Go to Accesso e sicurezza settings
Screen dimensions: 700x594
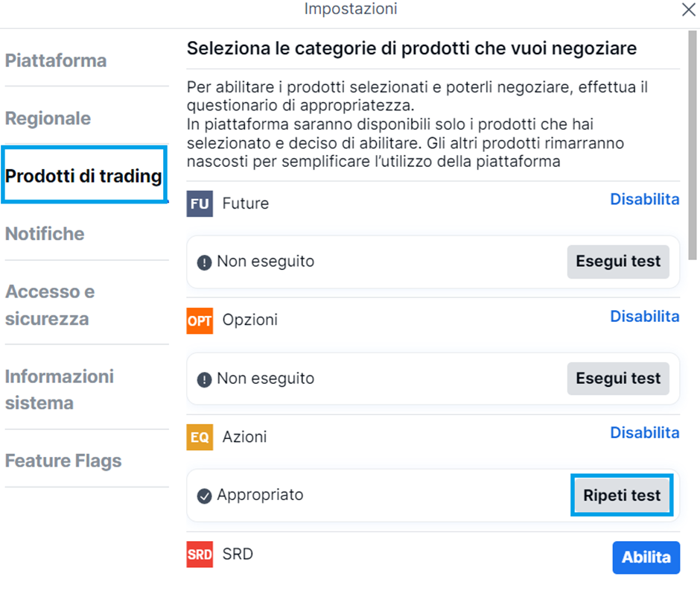[50, 306]
